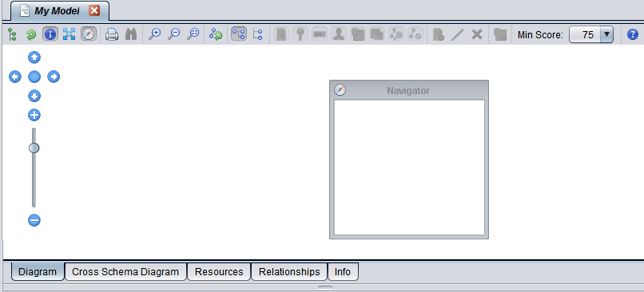The height and width of the screenshot is (292, 644).
Task: Switch to the Cross Schema Diagram tab
Action: (125, 272)
